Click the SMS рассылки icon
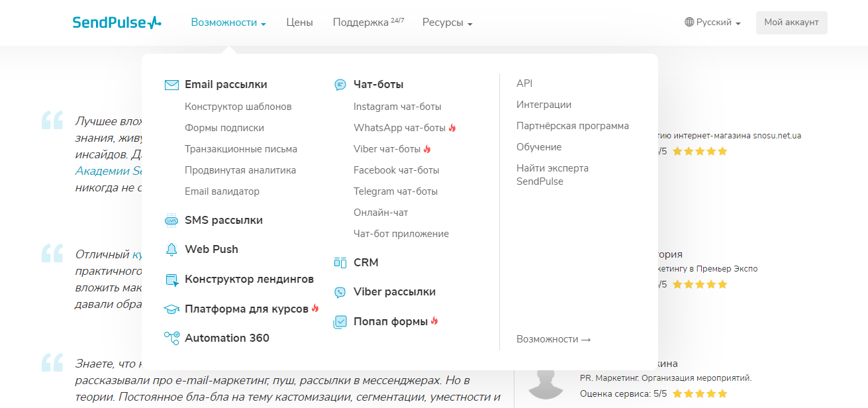Image resolution: width=868 pixels, height=408 pixels. click(171, 221)
